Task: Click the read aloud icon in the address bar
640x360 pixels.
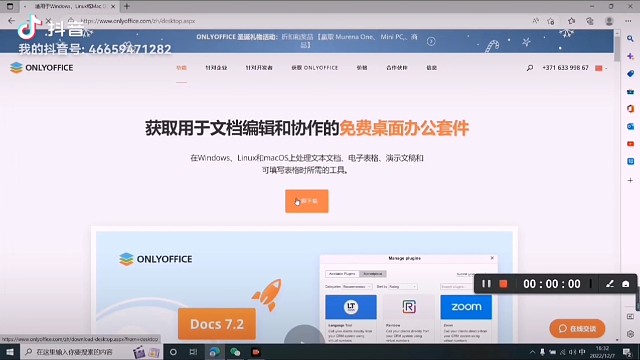Action: click(535, 21)
